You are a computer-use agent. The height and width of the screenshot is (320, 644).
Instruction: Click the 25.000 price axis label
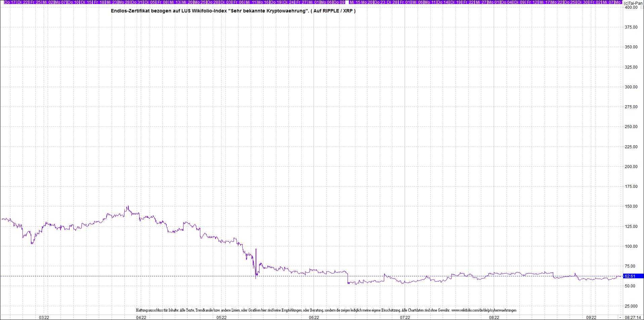(631, 306)
